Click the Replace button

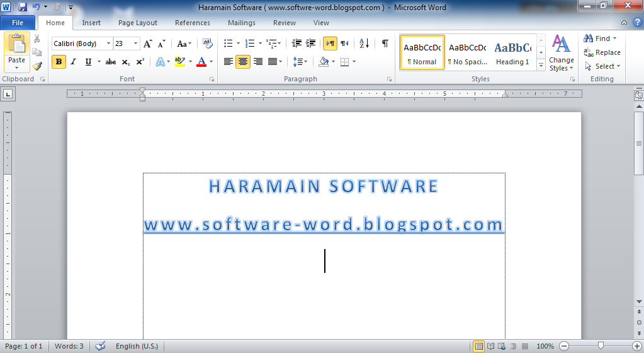pos(602,52)
